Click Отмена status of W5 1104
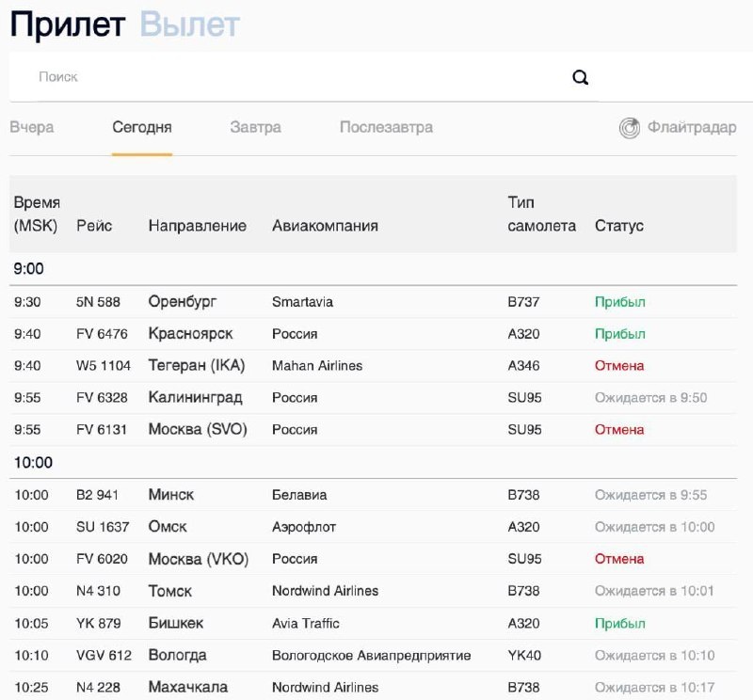 pos(619,366)
